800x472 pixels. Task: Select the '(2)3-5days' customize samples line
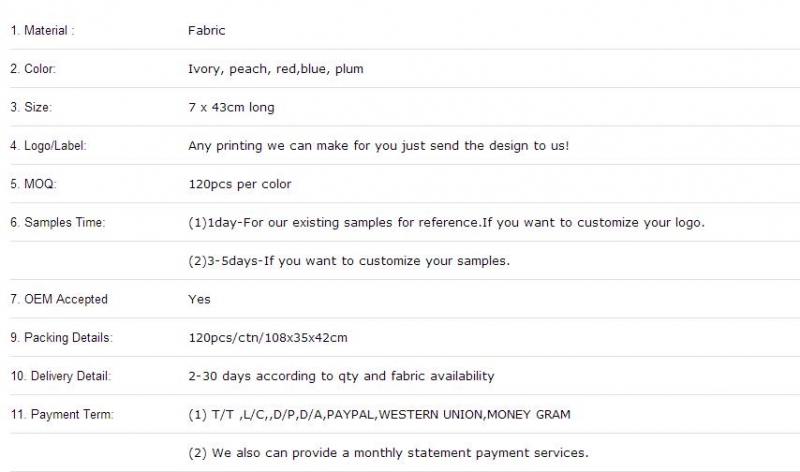(x=349, y=261)
